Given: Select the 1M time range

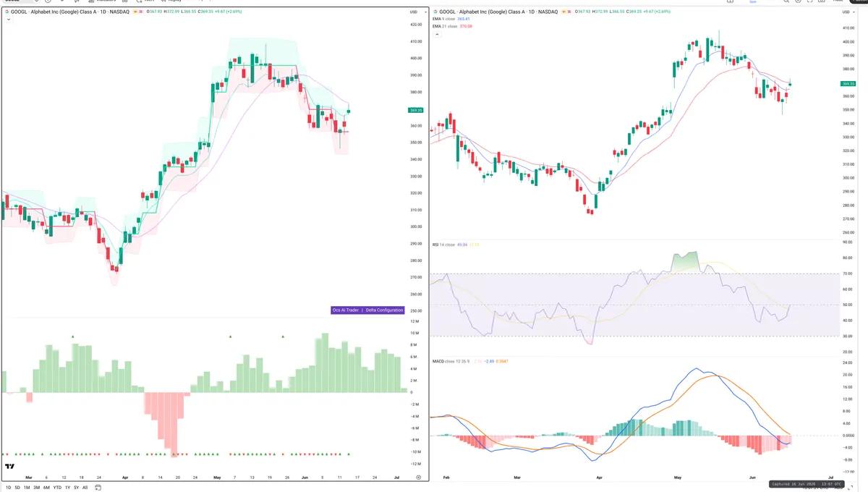Looking at the screenshot, I should coord(27,488).
